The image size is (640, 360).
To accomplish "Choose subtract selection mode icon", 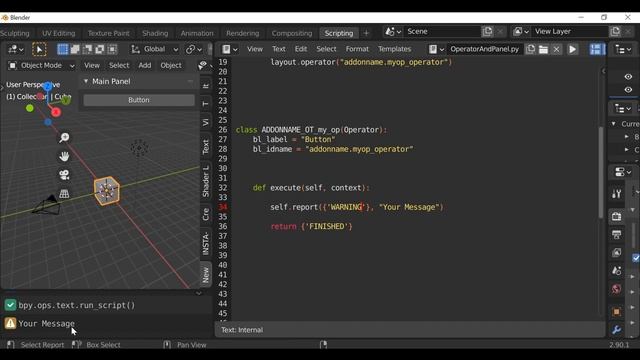I will pyautogui.click(x=87, y=49).
